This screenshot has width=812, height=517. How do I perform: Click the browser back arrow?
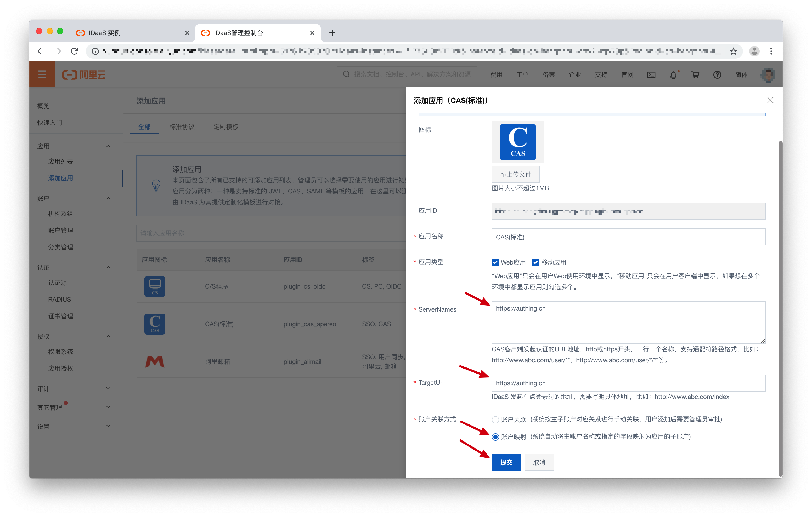[x=41, y=51]
